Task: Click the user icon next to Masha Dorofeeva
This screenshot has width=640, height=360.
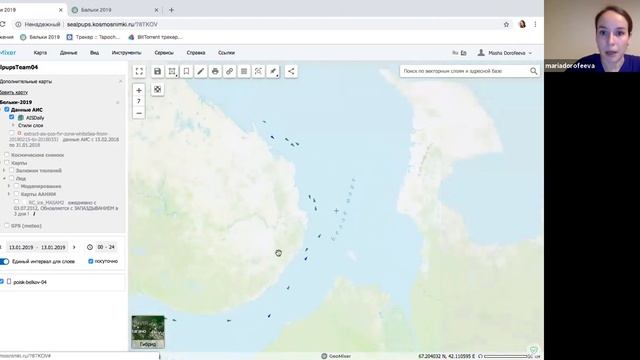Action: (481, 53)
